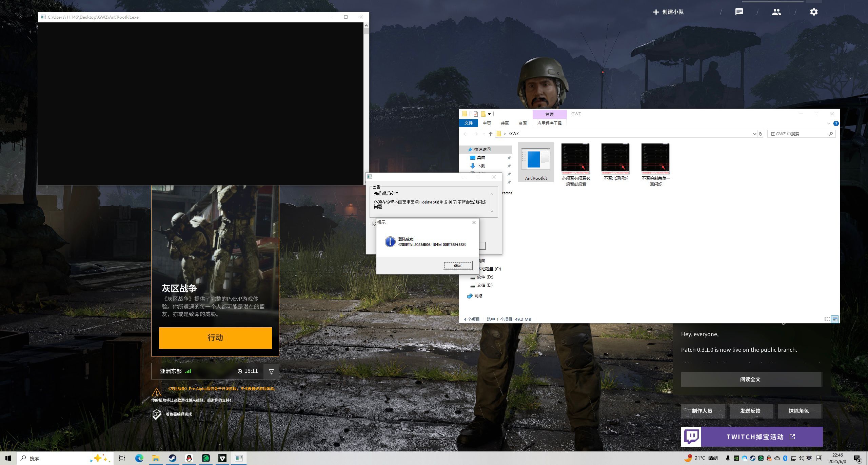Click the Properties quick access toolbar icon
The height and width of the screenshot is (465, 868).
coord(476,114)
